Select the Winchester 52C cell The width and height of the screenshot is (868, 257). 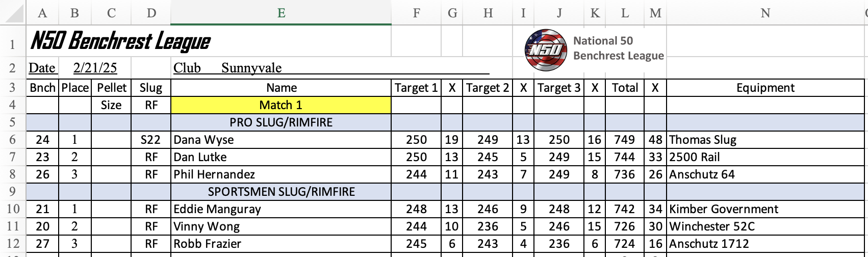pyautogui.click(x=765, y=226)
